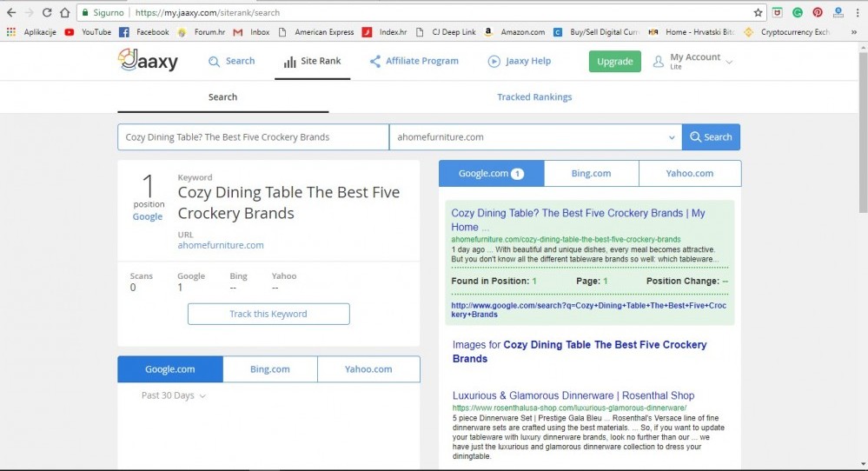Click the browser address bar URL
Screen dimensions: 868x471
coord(208,12)
